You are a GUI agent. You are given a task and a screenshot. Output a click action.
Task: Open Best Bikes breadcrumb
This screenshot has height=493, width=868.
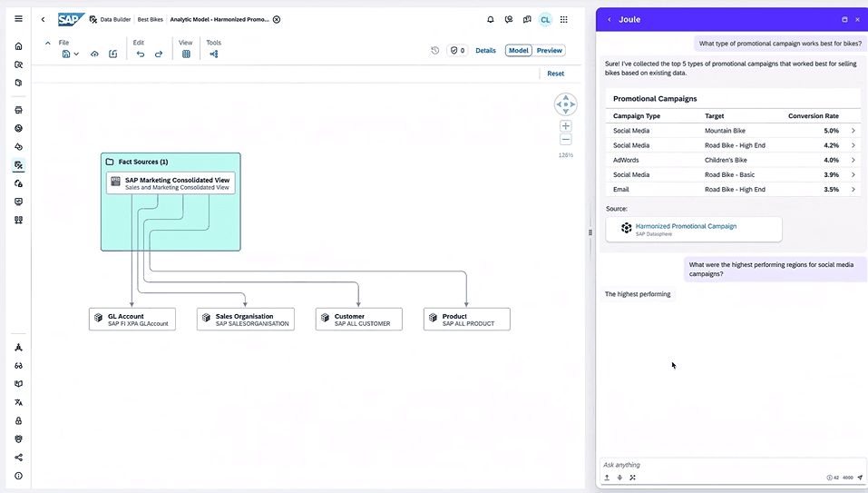(150, 19)
